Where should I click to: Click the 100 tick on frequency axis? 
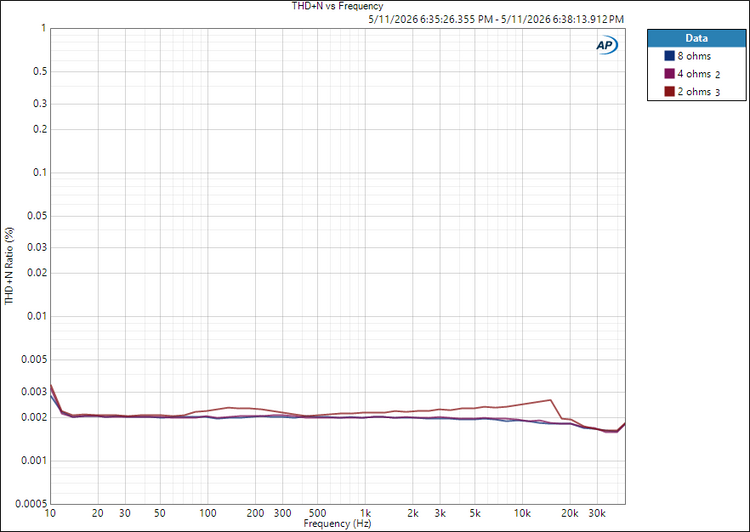207,513
